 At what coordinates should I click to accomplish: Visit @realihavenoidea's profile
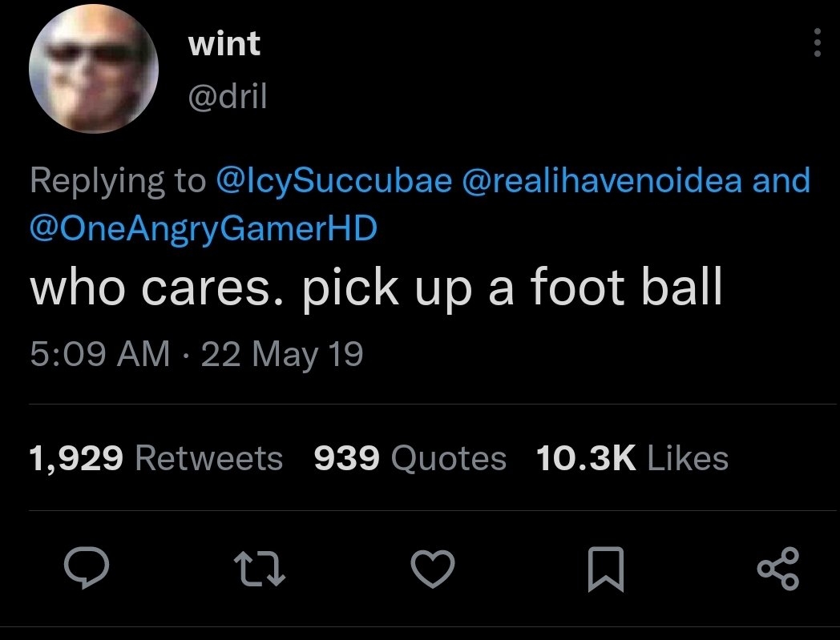[x=600, y=180]
